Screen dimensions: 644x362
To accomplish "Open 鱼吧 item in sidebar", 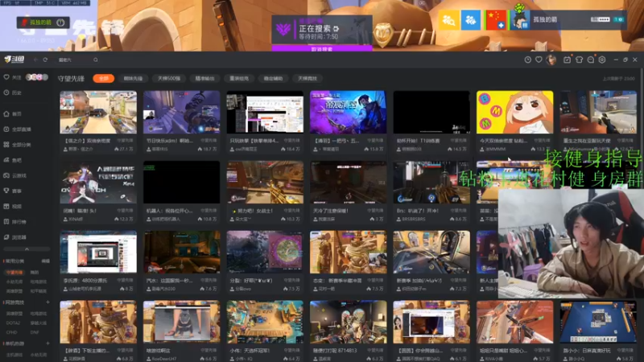I will click(x=12, y=160).
